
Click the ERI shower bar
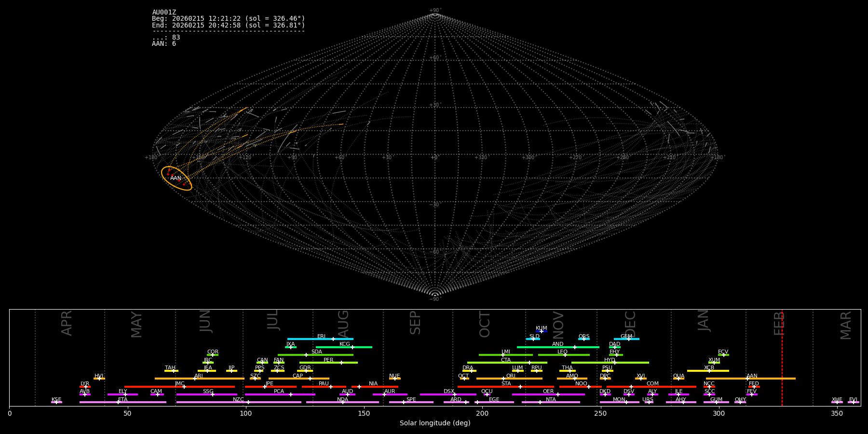click(320, 339)
